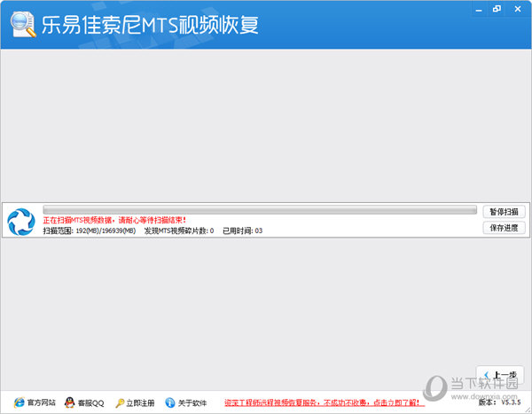Click the scan progress bar
Screen dimensions: 532x414
pyautogui.click(x=260, y=210)
